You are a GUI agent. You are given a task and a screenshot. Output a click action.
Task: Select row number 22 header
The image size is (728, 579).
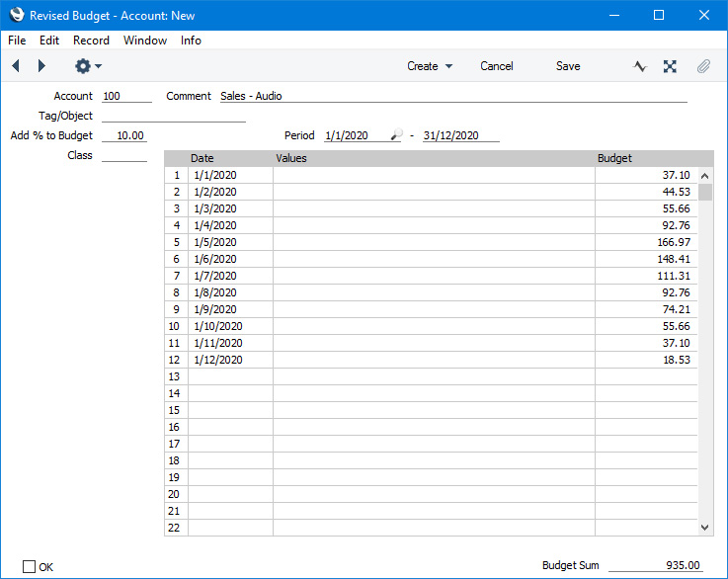point(177,528)
